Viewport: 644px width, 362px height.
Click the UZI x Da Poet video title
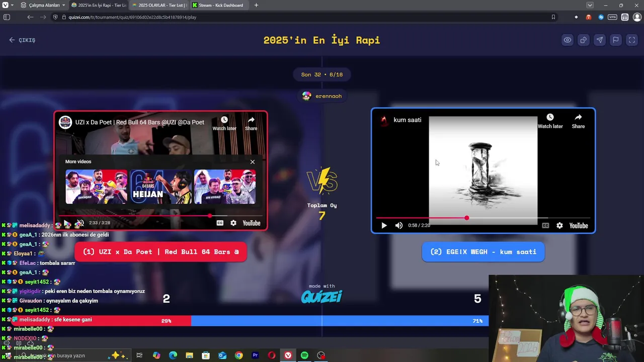tap(140, 122)
